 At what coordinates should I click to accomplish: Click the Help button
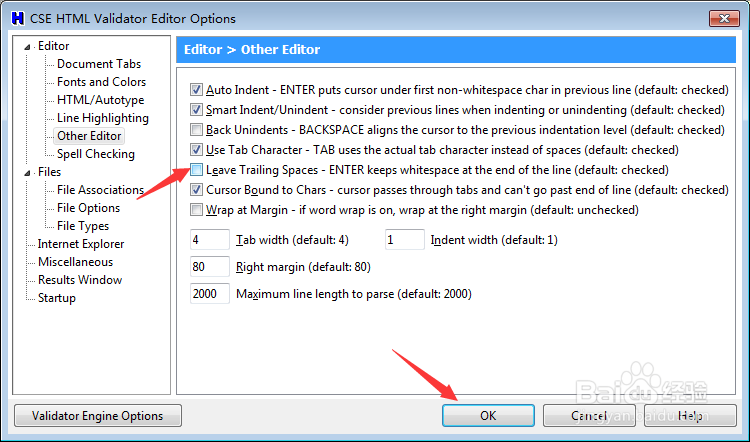[x=690, y=416]
